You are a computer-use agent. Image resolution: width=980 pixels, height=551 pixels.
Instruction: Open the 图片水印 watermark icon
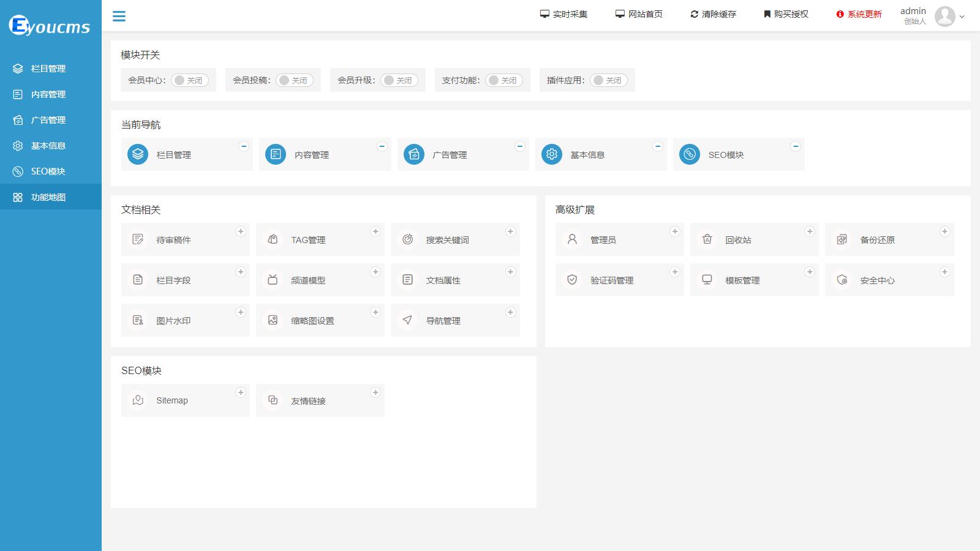pyautogui.click(x=138, y=320)
